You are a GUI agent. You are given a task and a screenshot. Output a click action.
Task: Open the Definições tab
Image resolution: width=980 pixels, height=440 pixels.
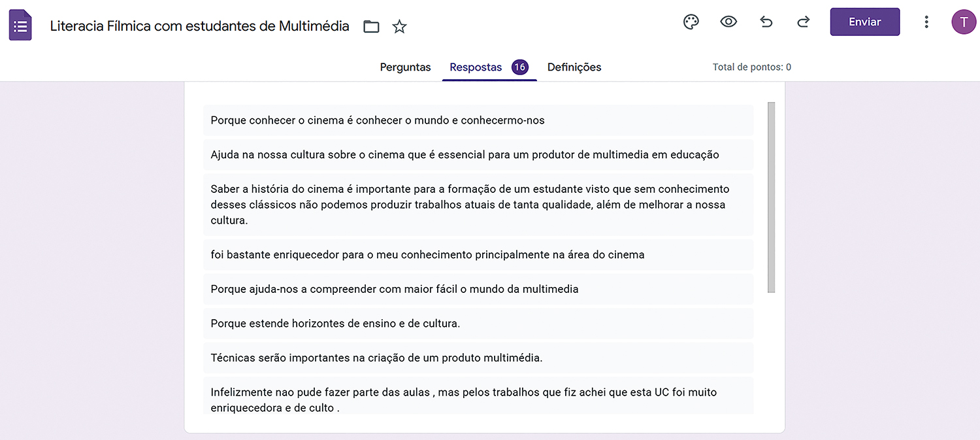574,67
